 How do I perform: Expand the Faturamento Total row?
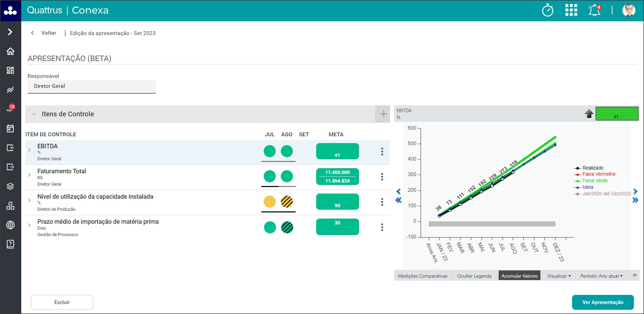[x=29, y=175]
